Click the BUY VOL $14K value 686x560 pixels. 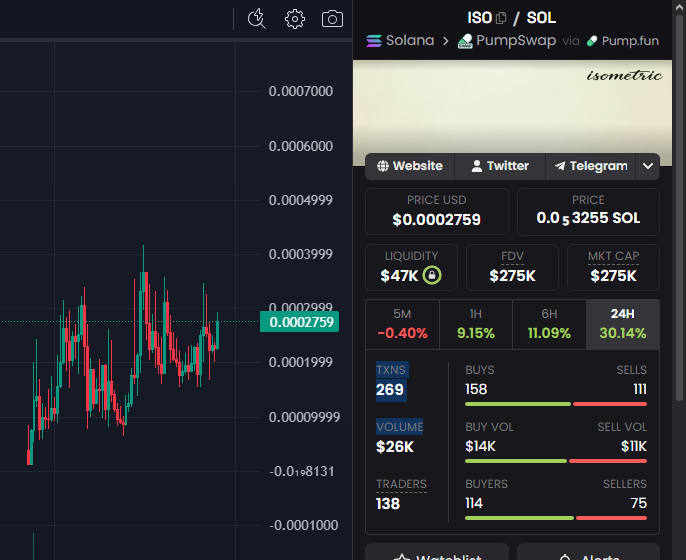[x=480, y=446]
